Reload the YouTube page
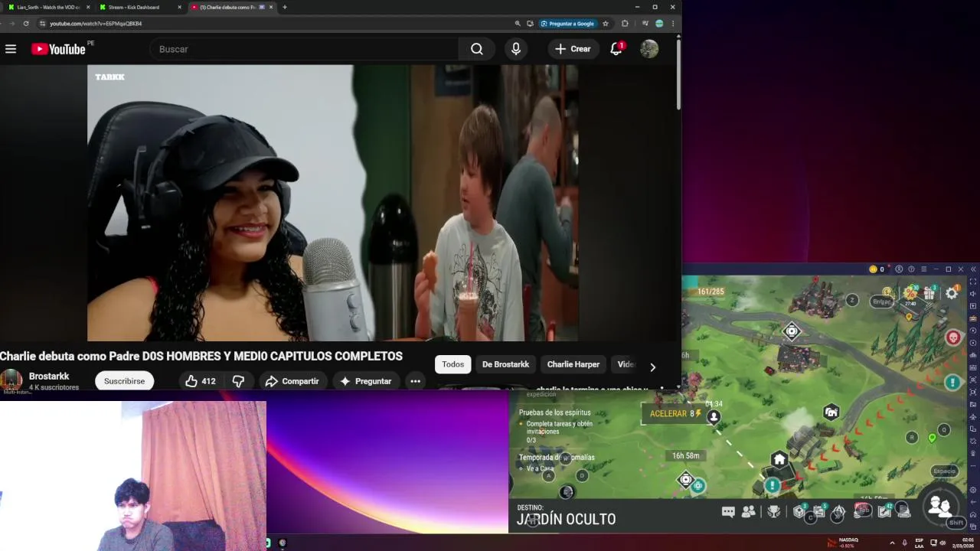 26,24
